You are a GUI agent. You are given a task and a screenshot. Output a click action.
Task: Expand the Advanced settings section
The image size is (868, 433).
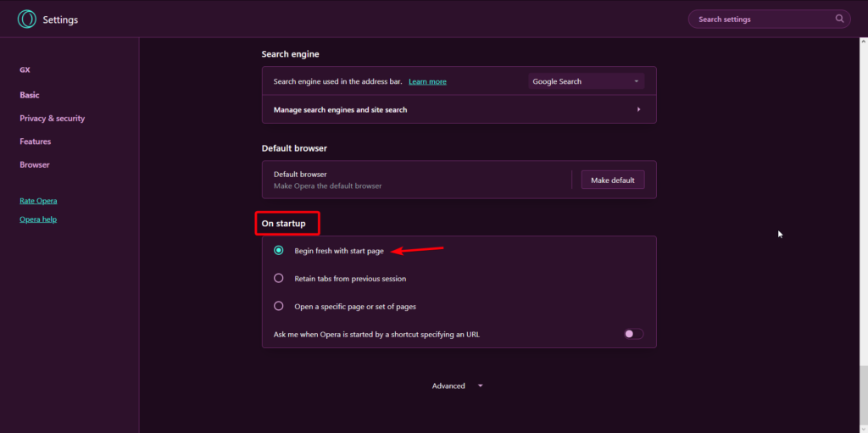pos(457,386)
